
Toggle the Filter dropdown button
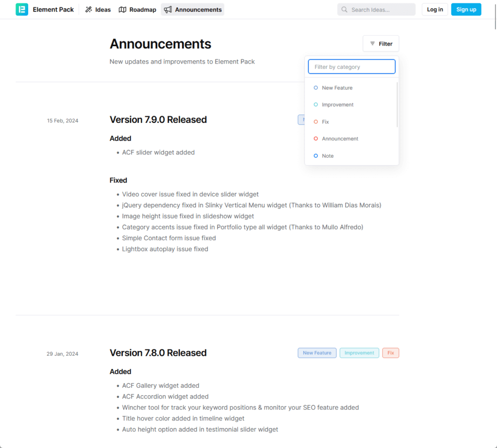[x=381, y=43]
